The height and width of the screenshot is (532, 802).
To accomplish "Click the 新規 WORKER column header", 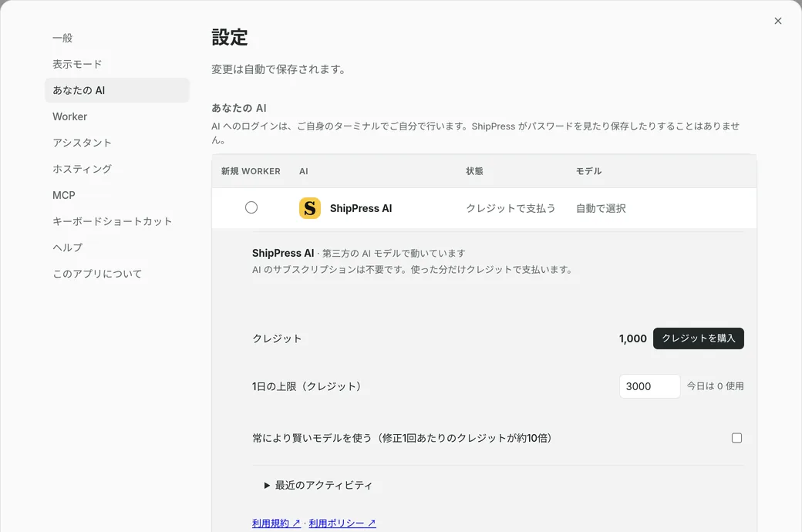I will click(251, 171).
